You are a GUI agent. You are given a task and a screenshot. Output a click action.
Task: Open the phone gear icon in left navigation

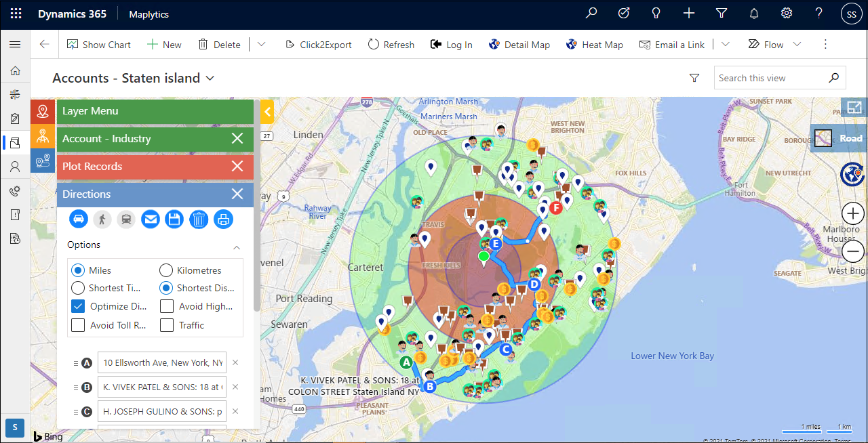(15, 191)
